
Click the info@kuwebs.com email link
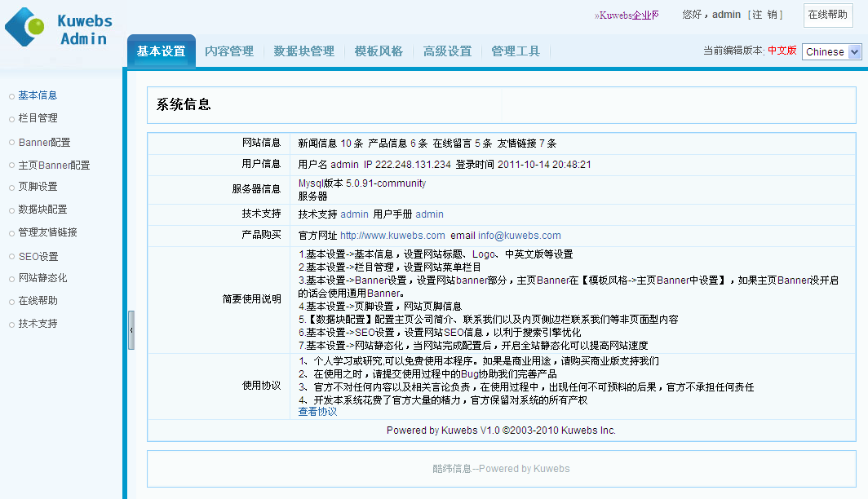pos(519,236)
